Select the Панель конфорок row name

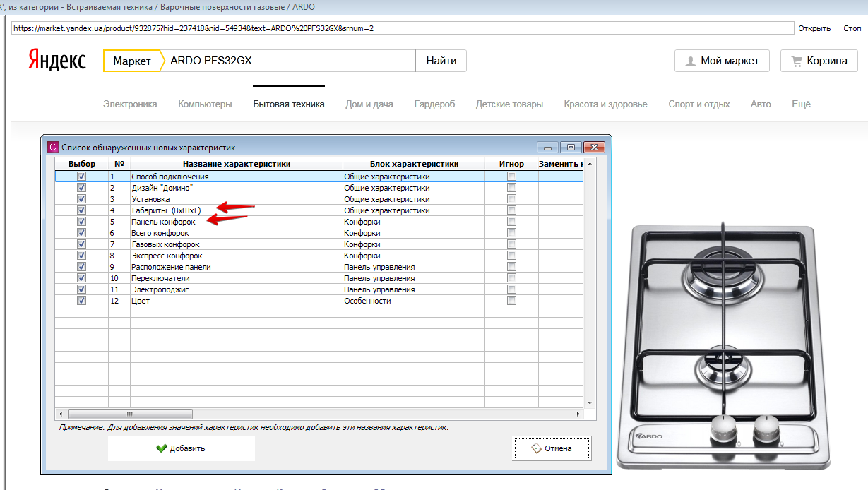(163, 222)
